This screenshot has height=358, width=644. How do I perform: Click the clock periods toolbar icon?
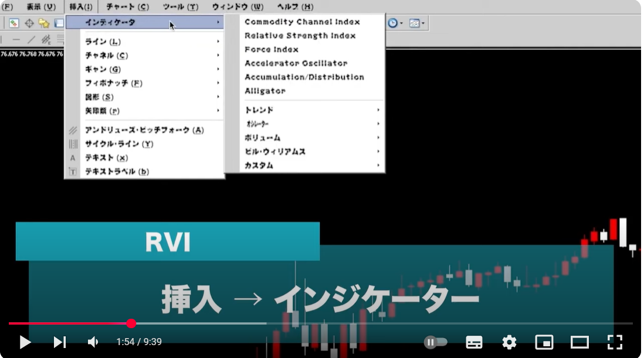392,23
